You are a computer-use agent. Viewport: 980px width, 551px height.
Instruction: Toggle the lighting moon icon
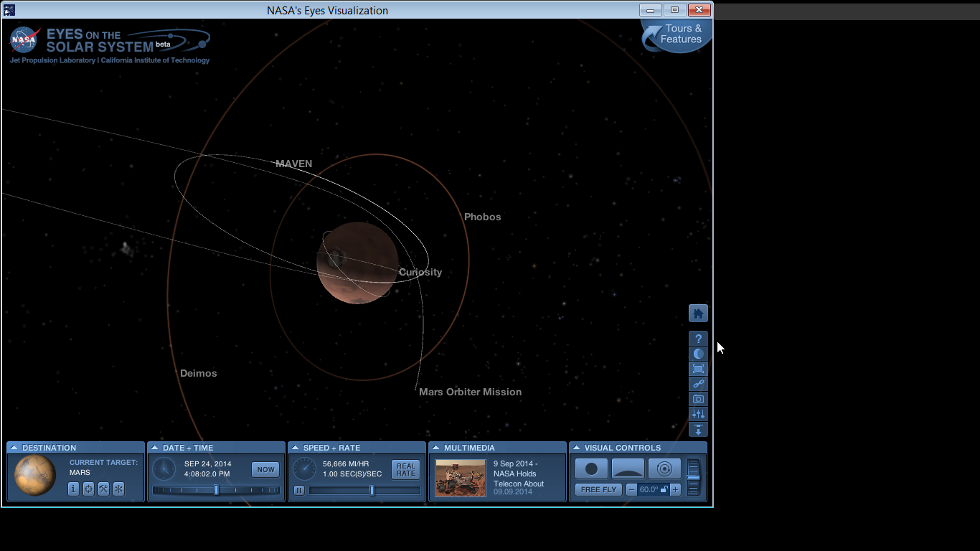[698, 354]
